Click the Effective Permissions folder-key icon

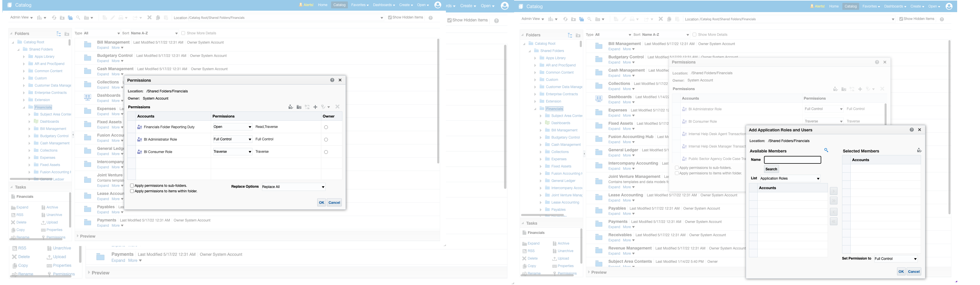coord(299,107)
